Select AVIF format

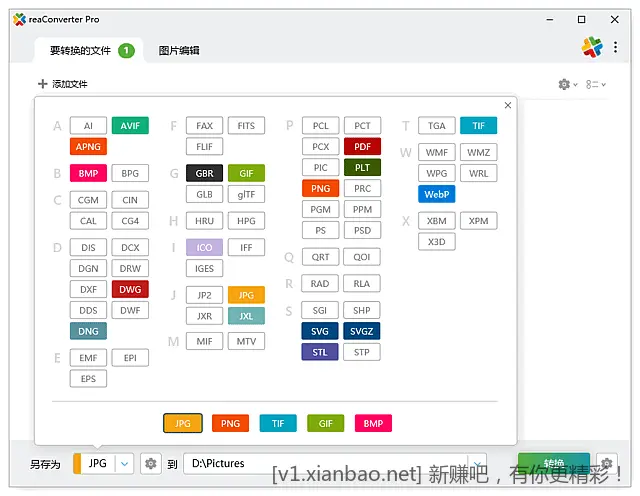click(x=130, y=126)
